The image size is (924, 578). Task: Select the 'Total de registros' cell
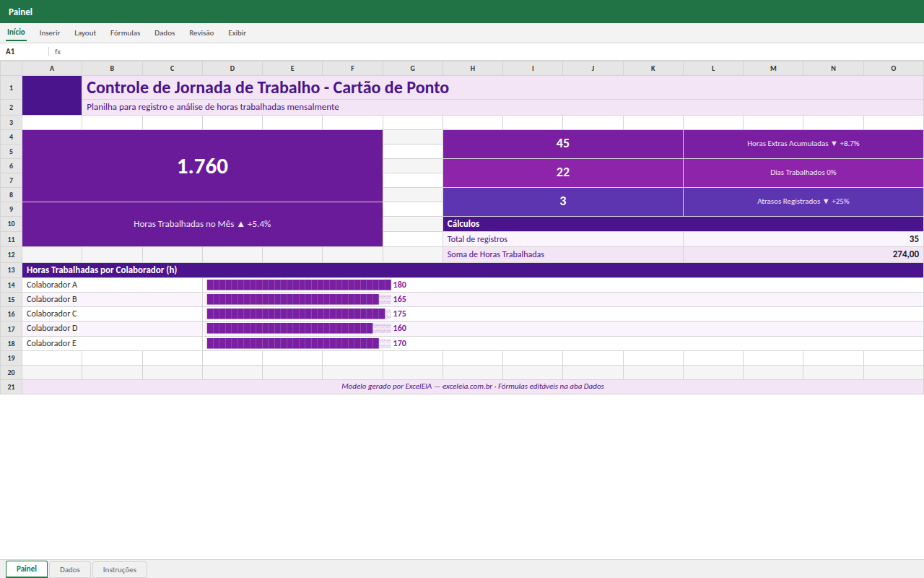(x=563, y=239)
